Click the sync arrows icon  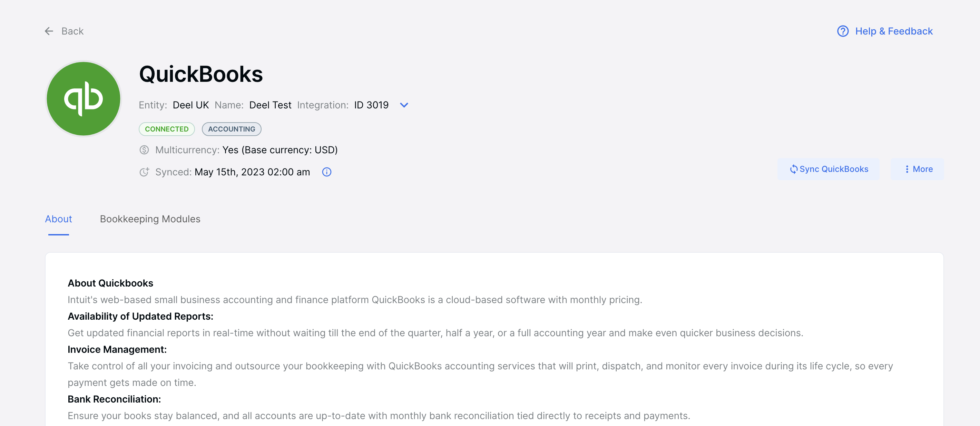[794, 169]
